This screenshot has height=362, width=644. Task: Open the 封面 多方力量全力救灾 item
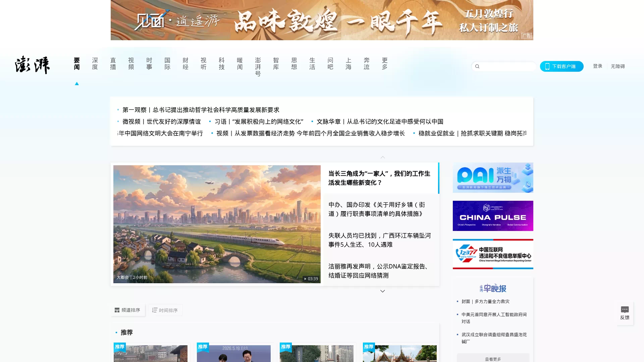485,302
